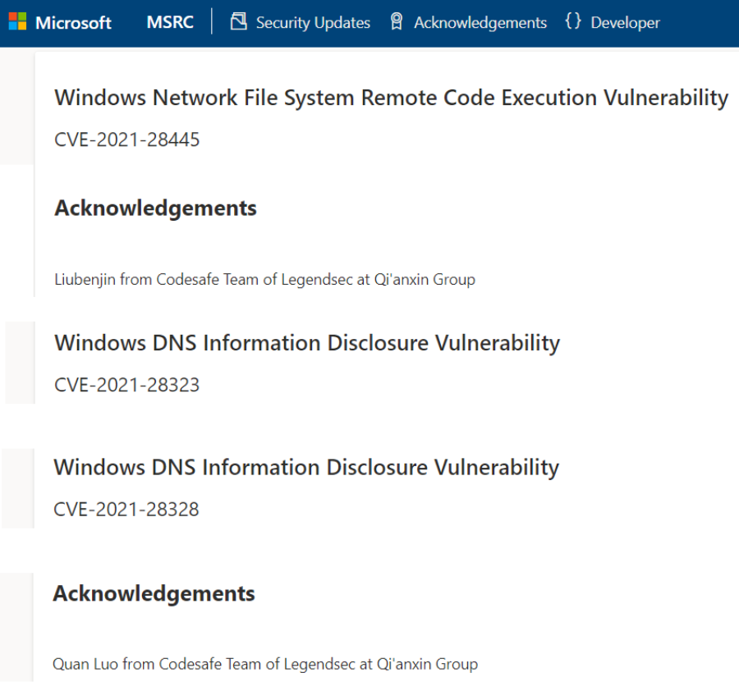Click the Developer curly braces icon
Image resolution: width=739 pixels, height=700 pixels.
coord(573,21)
